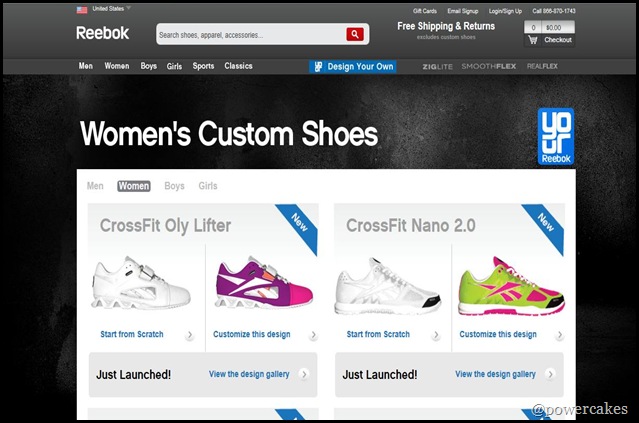View the design gallery for Nano 2.0

[x=495, y=374]
